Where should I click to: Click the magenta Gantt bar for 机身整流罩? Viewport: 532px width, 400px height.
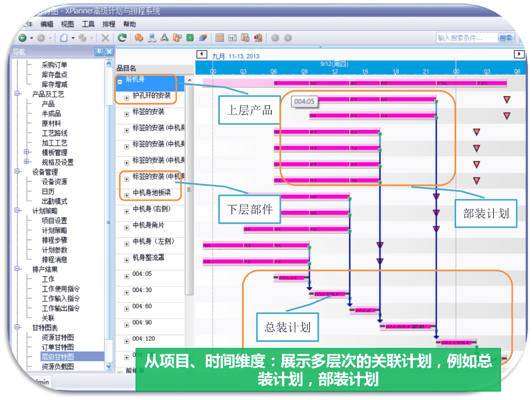pyautogui.click(x=256, y=262)
